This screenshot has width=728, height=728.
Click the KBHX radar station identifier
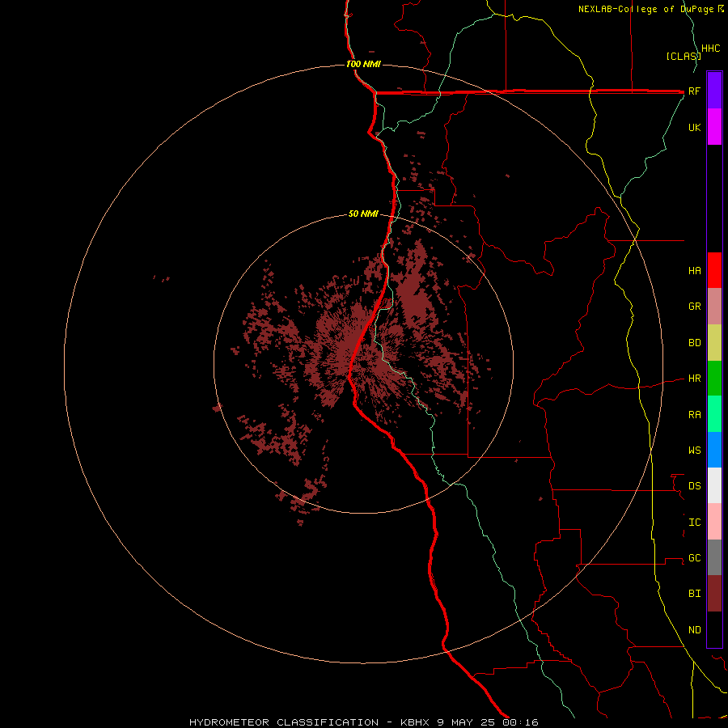[416, 722]
